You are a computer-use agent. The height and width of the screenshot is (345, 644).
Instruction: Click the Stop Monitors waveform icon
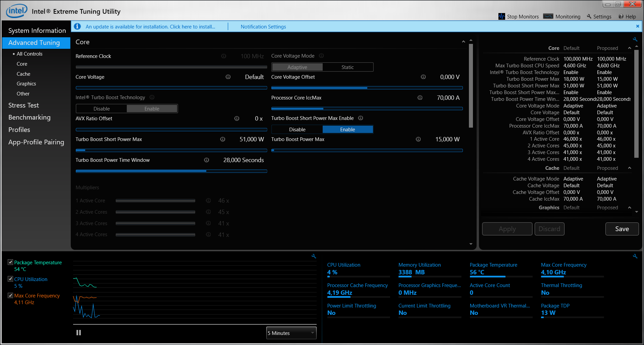click(x=501, y=16)
